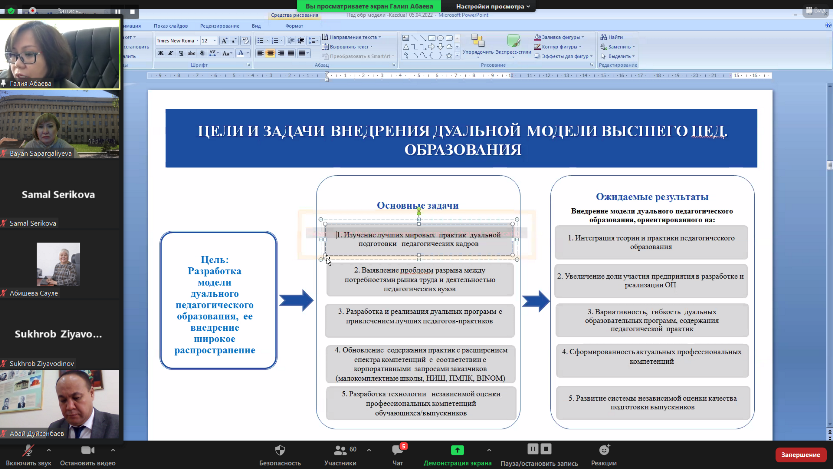Screen dimensions: 833x469
Task: Expand audio options arrow beside microphone
Action: 48,448
